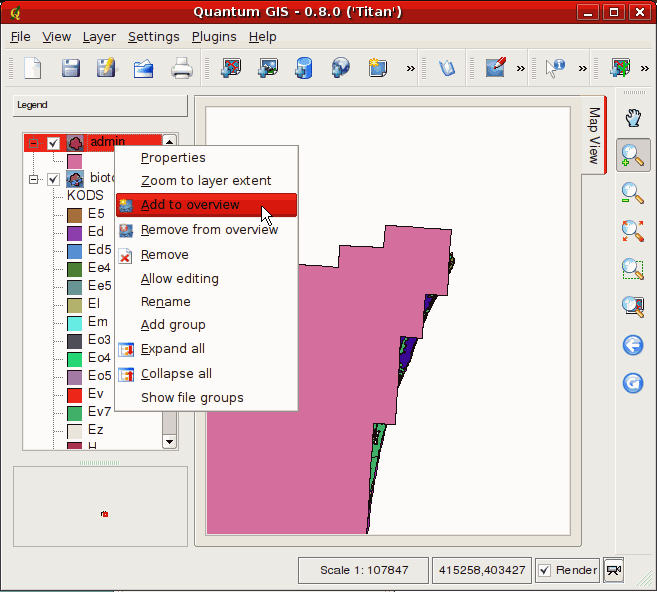Click the Scale 1:107847 status field

363,570
